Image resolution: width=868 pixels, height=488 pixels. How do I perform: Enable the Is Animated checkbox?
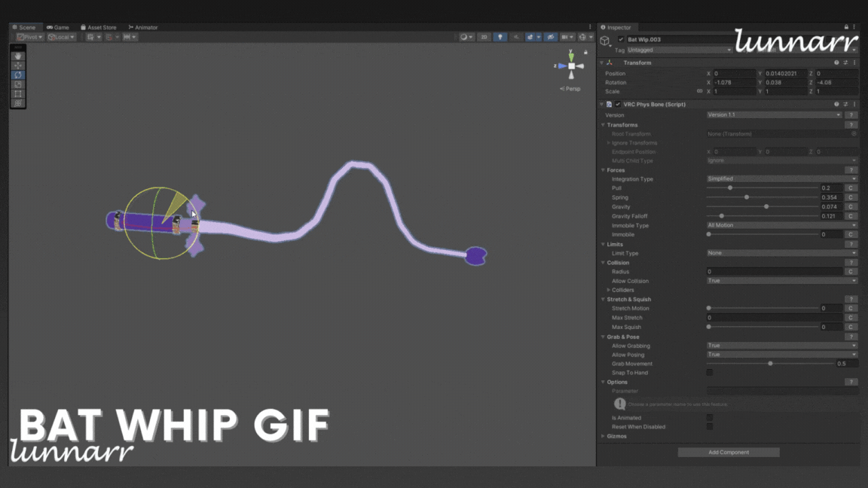tap(710, 417)
